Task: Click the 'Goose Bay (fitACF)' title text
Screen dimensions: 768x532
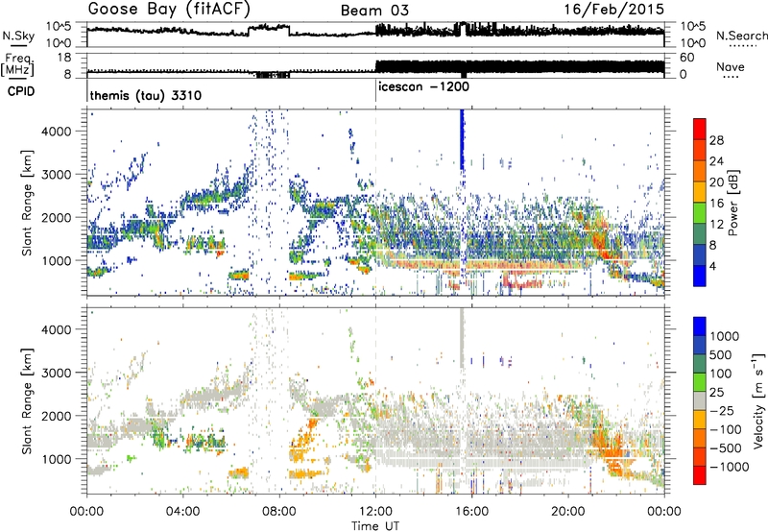Action: (x=169, y=10)
